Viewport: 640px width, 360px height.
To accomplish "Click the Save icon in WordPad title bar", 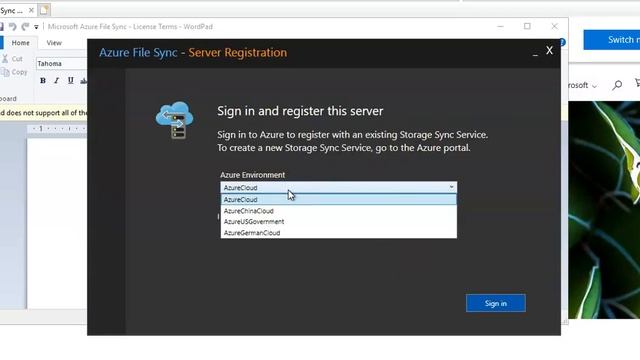I will tap(2, 27).
